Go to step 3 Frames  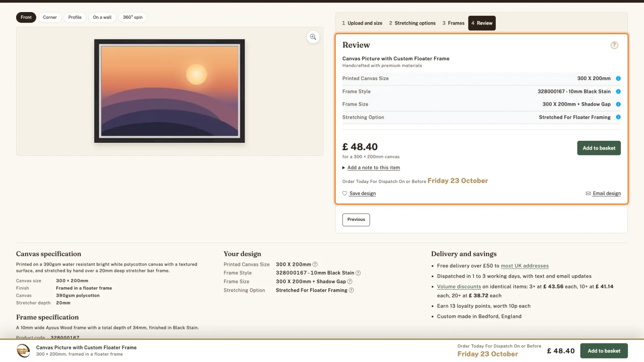453,23
